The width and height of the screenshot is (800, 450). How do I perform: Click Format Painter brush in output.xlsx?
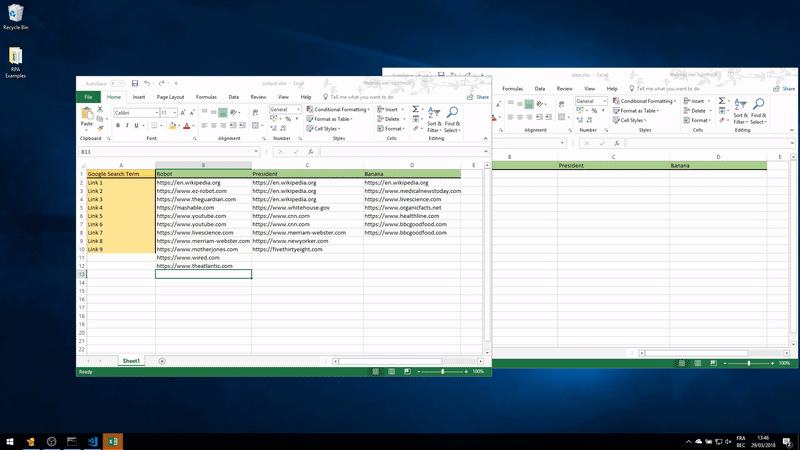(x=100, y=128)
